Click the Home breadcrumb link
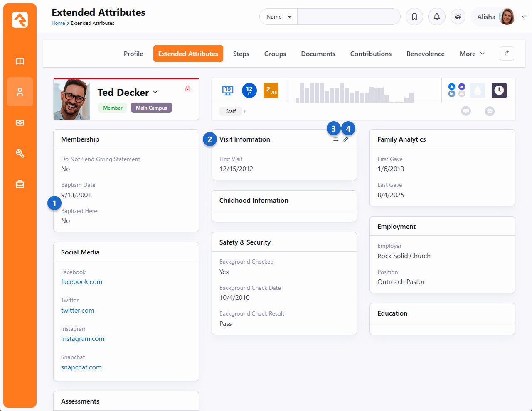The image size is (532, 411). 58,24
